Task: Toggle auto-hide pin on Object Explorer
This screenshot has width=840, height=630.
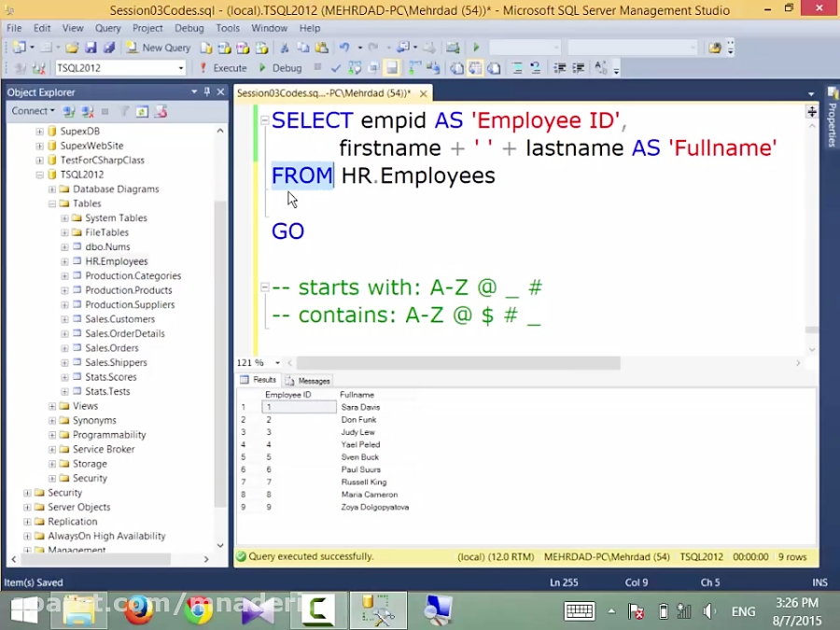Action: [207, 92]
